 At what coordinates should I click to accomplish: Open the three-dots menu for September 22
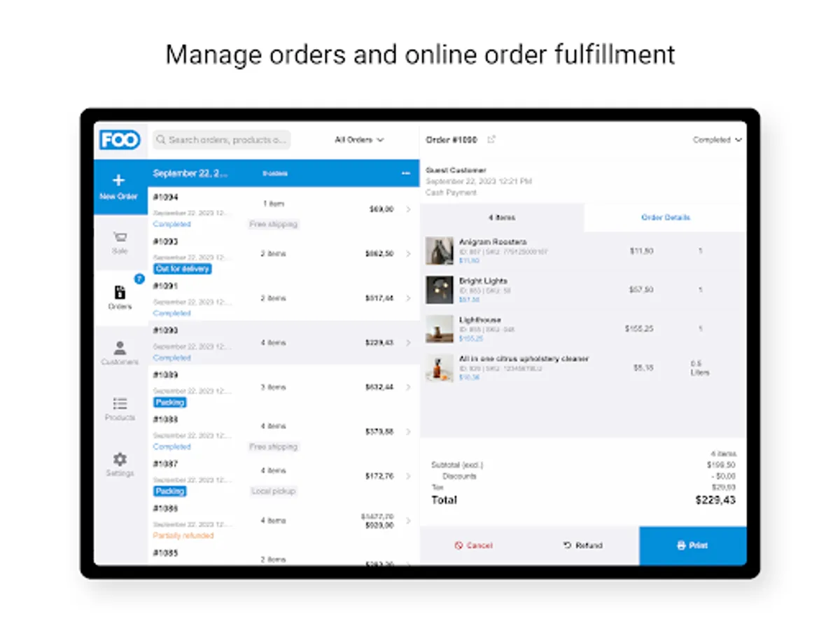coord(405,174)
